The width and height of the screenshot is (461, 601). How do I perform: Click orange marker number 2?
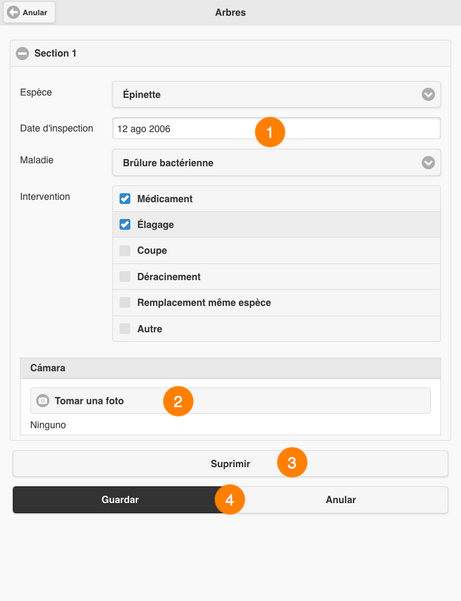[178, 401]
